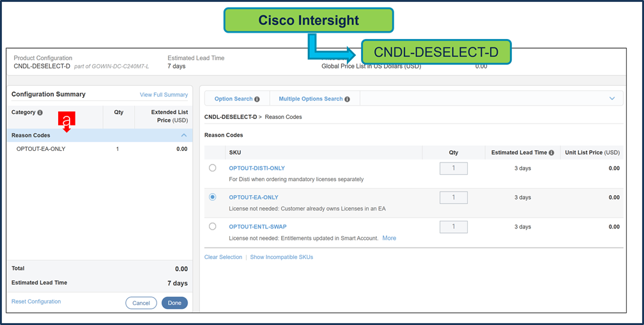Image resolution: width=644 pixels, height=325 pixels.
Task: Open the View Full Summary link
Action: [x=164, y=95]
